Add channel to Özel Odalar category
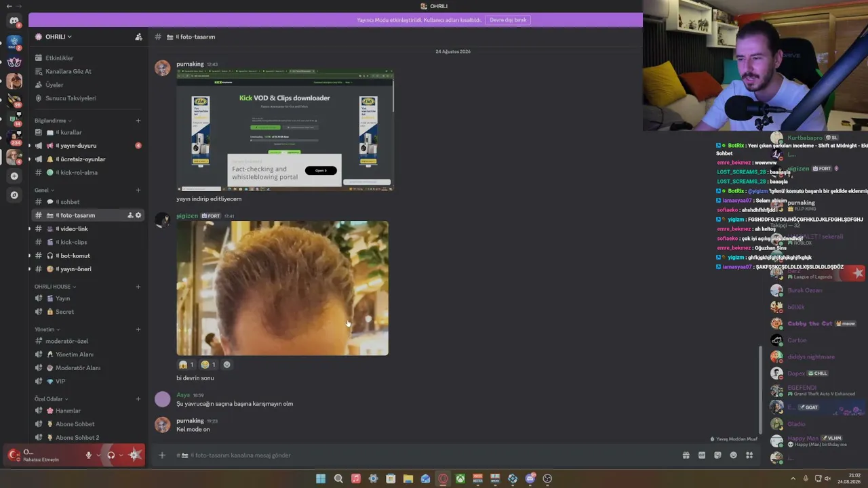Image resolution: width=868 pixels, height=488 pixels. click(138, 399)
